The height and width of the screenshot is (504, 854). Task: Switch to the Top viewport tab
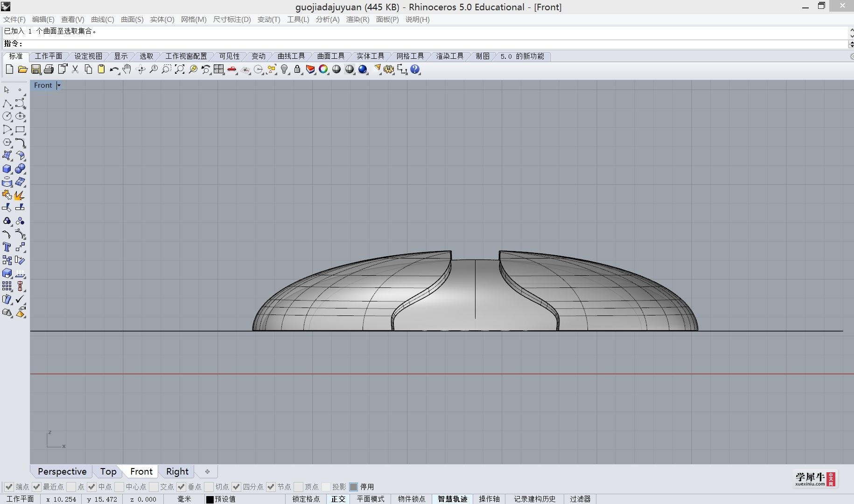pyautogui.click(x=108, y=471)
